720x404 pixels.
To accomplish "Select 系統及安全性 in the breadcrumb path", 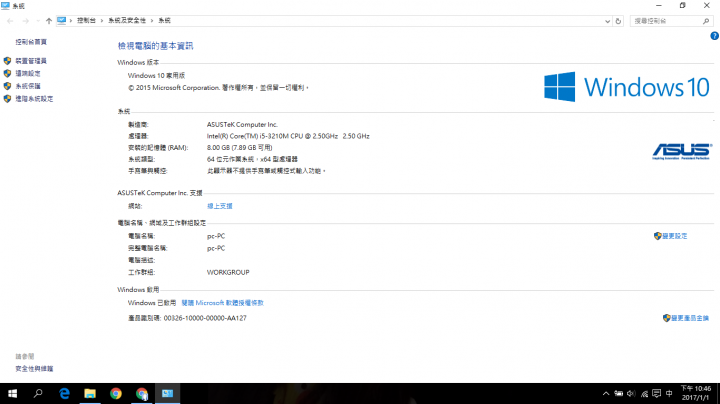I will [x=127, y=21].
